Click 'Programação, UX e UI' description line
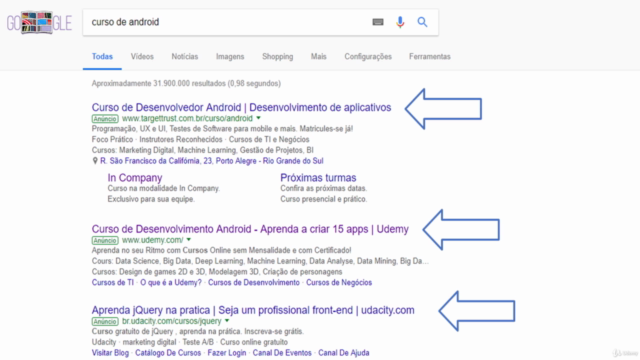640x360 pixels. coord(222,129)
